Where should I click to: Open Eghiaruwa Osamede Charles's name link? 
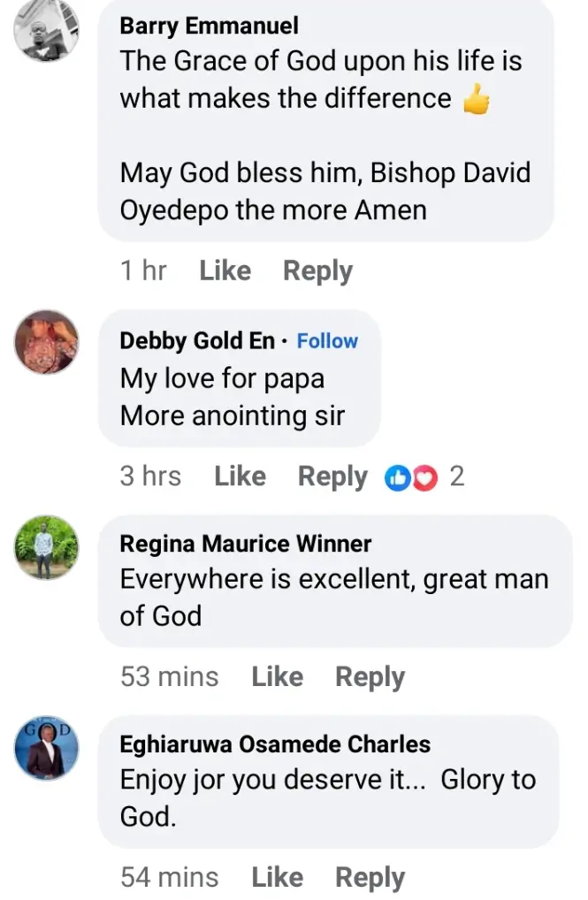click(x=275, y=744)
